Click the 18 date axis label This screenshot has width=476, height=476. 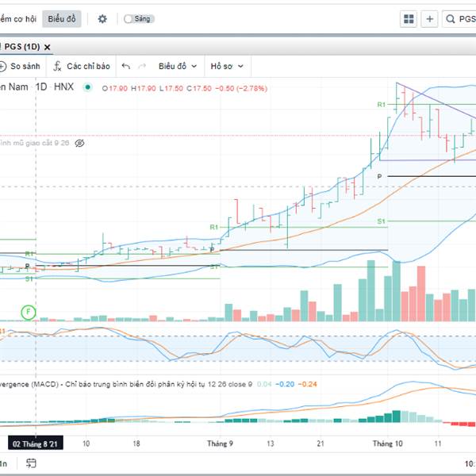click(136, 443)
